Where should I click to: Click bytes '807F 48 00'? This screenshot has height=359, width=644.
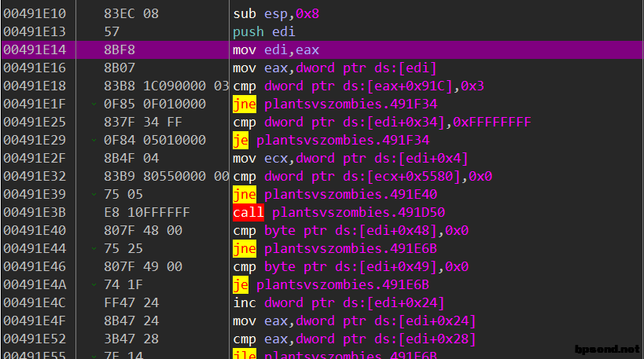143,230
